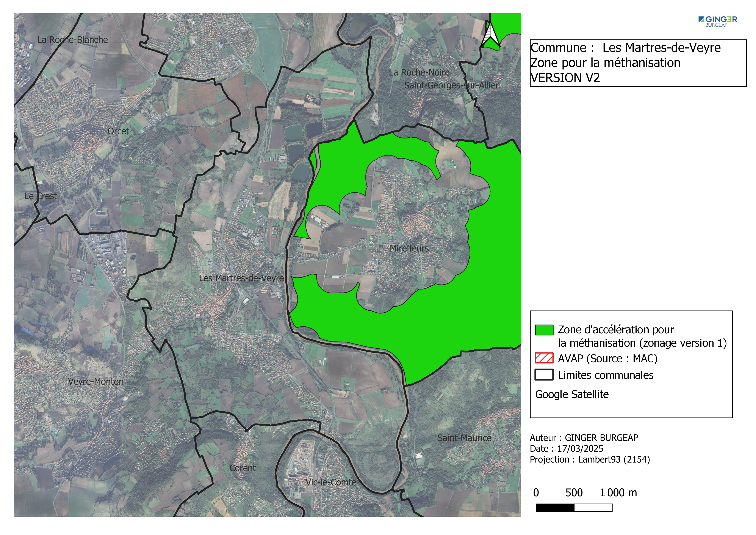The height and width of the screenshot is (535, 756).
Task: Click 'Date : 17/03/2025' text
Action: tap(566, 449)
